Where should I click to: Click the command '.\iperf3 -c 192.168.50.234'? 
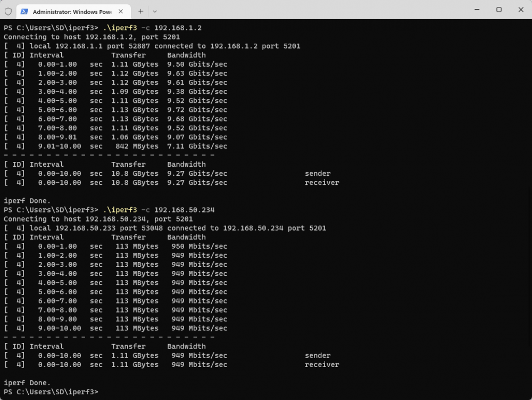(x=159, y=210)
